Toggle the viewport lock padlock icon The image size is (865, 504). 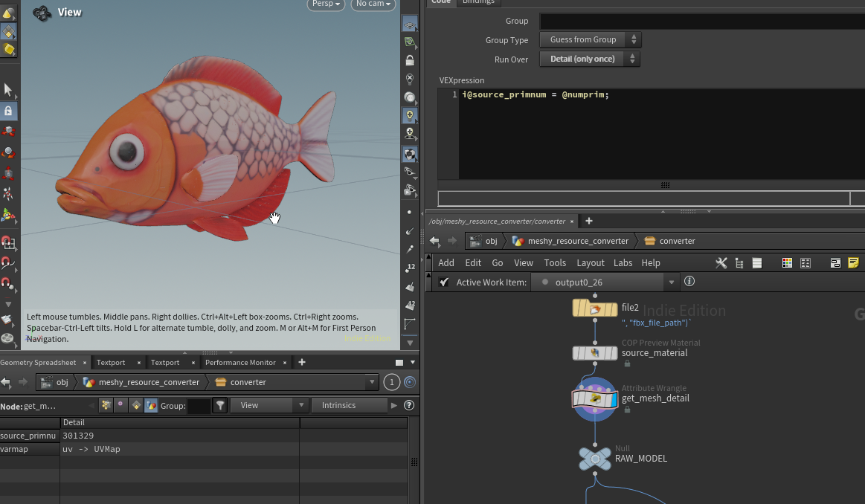[x=409, y=60]
